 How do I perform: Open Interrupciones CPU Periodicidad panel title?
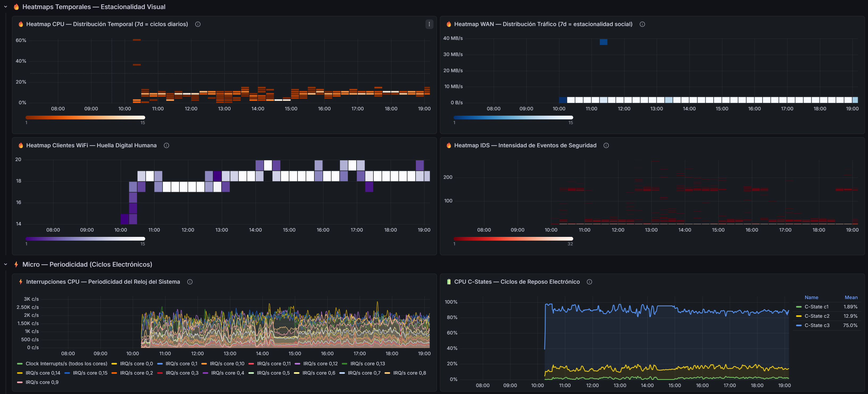[x=103, y=282]
